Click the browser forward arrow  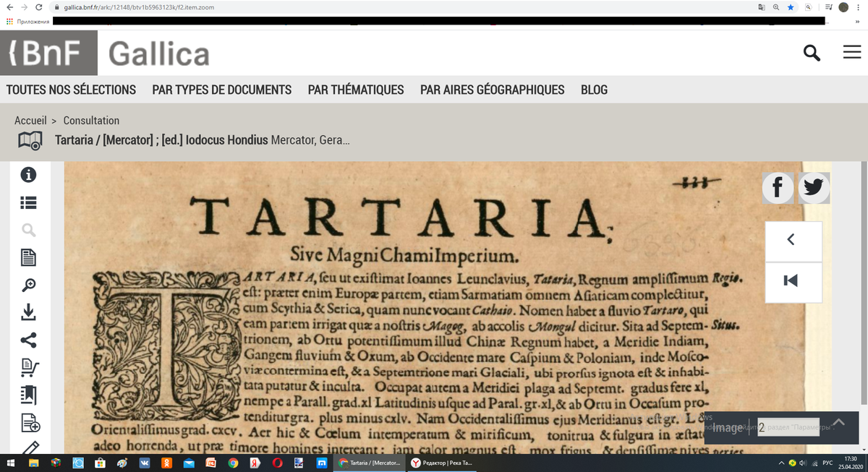[26, 7]
